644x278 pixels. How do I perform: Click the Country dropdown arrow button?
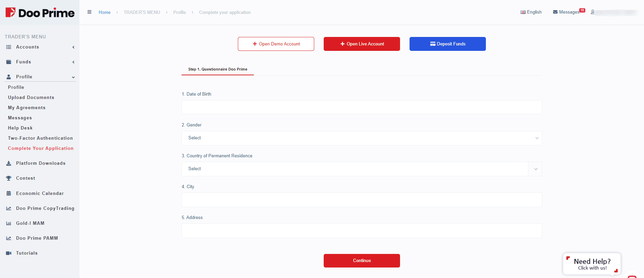535,169
